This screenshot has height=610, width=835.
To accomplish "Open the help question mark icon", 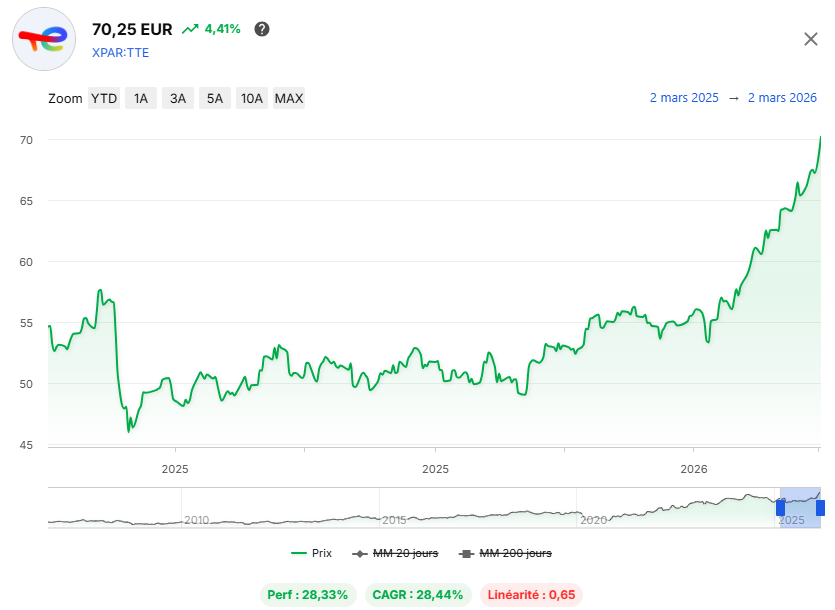I will coord(261,29).
